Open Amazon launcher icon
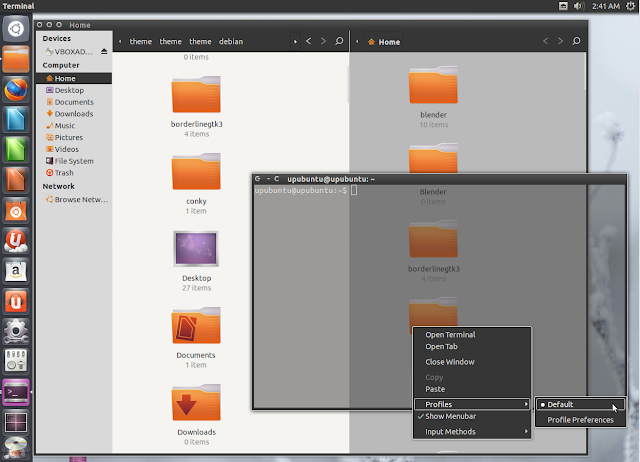 click(x=16, y=271)
